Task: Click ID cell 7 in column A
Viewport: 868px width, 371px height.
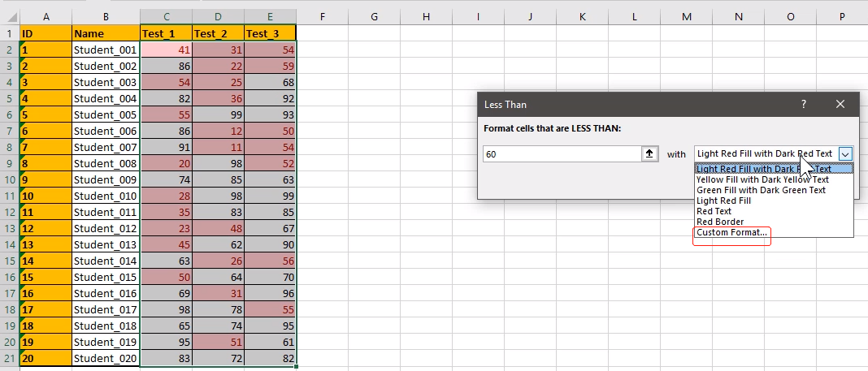Action: point(46,148)
